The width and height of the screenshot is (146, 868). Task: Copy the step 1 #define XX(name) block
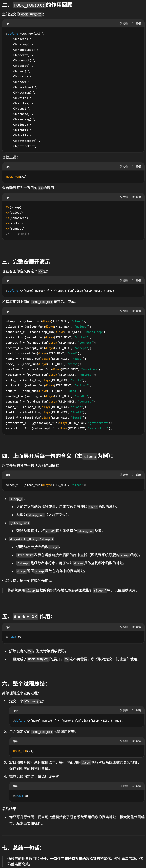pos(124,710)
